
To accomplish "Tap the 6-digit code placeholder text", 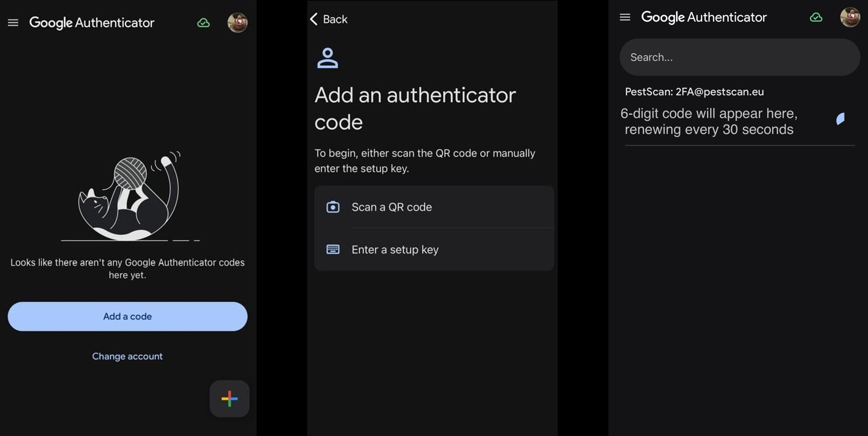I will [x=709, y=121].
